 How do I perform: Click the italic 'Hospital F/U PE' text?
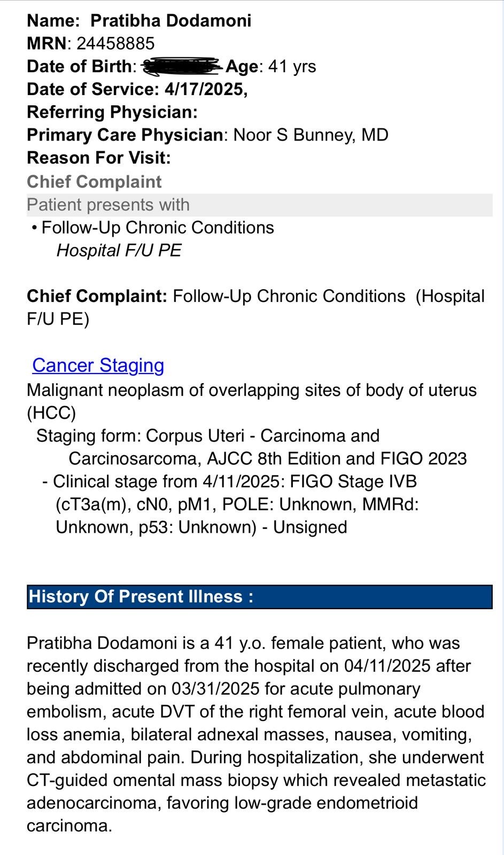pyautogui.click(x=119, y=251)
